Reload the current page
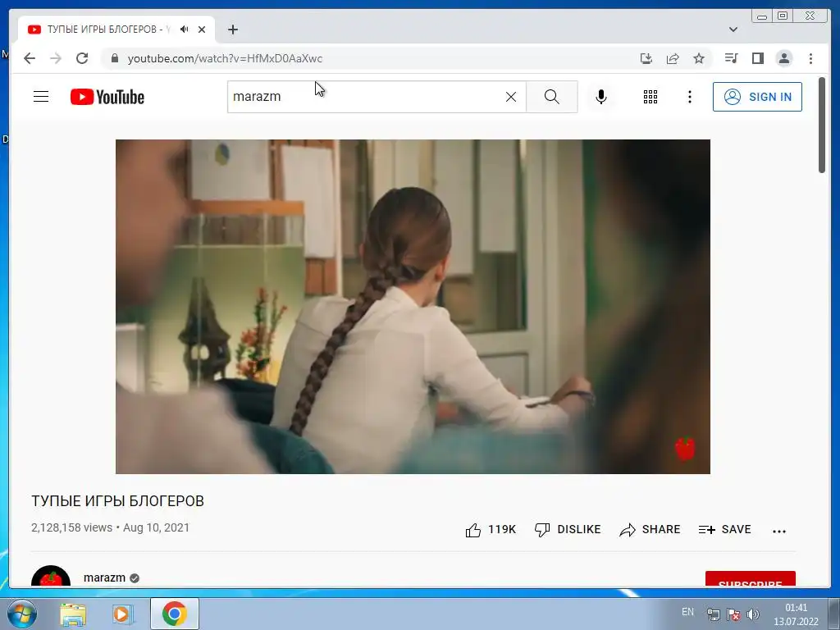Viewport: 840px width, 630px height. click(x=82, y=58)
